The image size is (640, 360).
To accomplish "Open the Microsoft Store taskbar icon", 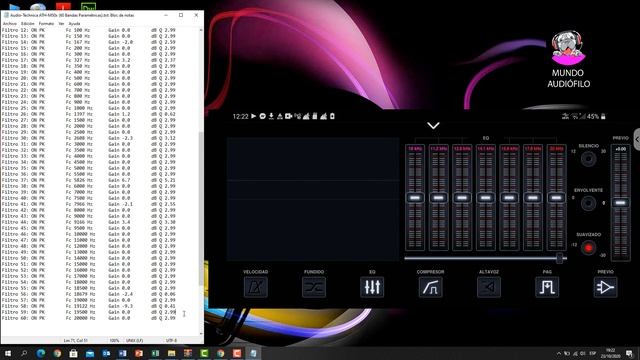I will tap(73, 353).
